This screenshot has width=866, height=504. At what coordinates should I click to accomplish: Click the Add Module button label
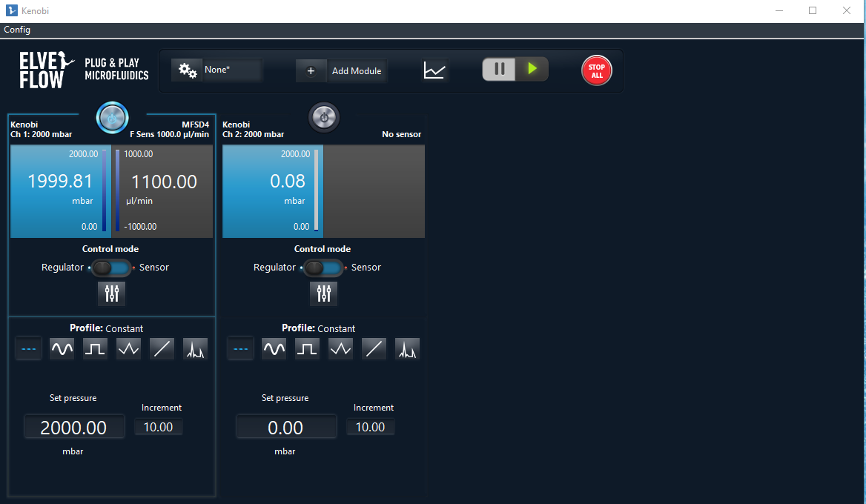pyautogui.click(x=356, y=70)
